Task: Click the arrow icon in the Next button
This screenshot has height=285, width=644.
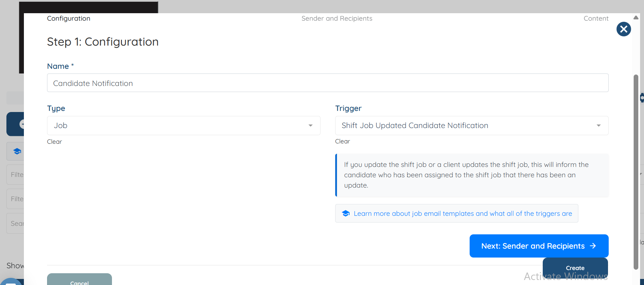Action: pyautogui.click(x=593, y=246)
